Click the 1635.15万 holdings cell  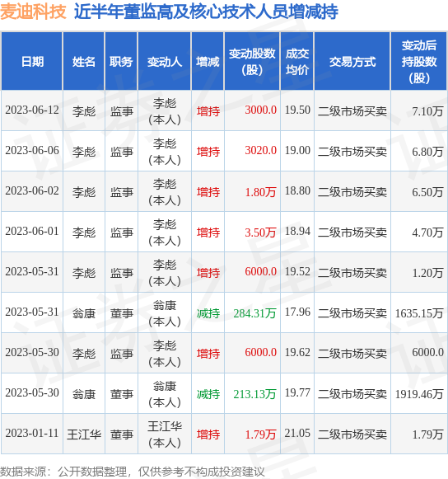[x=419, y=313]
